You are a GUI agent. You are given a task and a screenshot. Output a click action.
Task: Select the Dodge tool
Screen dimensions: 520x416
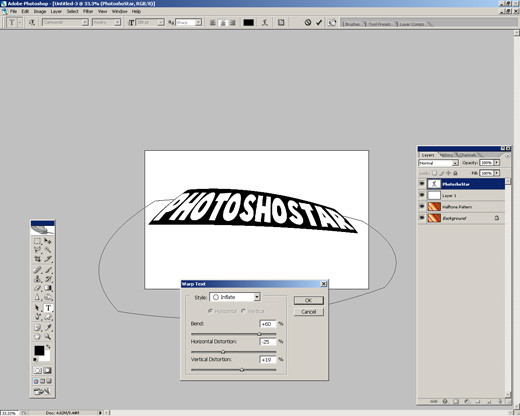pos(48,297)
